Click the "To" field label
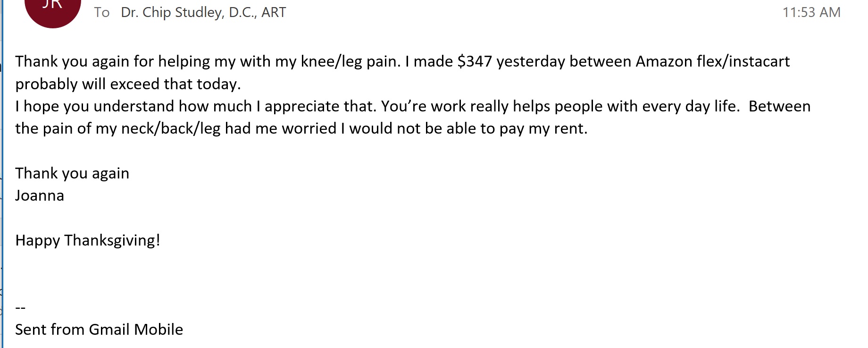The width and height of the screenshot is (868, 348). click(101, 12)
